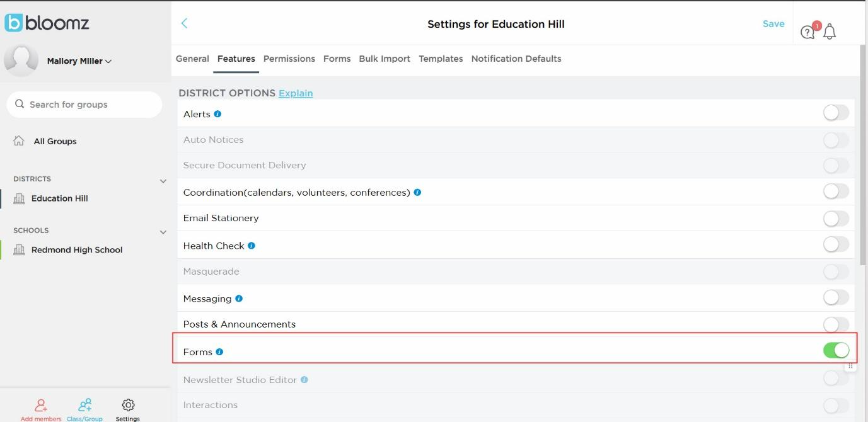Go to the Bulk Import tab
Viewport: 868px width, 422px height.
[385, 59]
